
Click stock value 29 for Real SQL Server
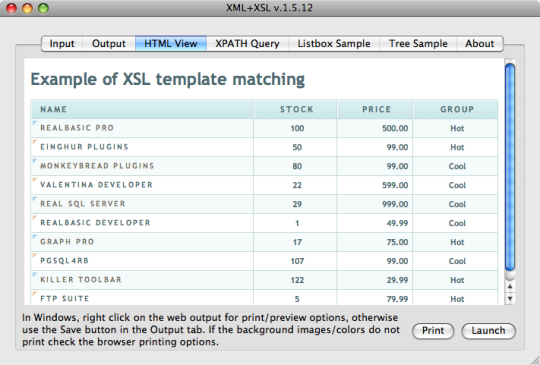(297, 204)
